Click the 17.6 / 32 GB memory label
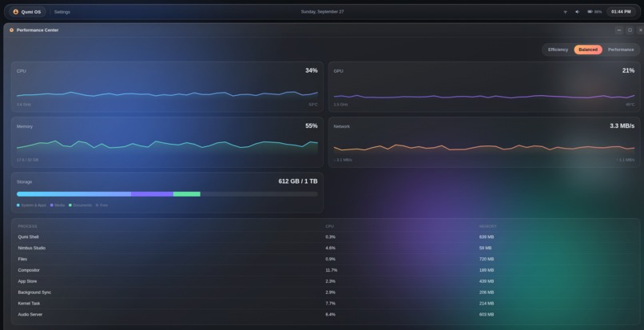Image resolution: width=644 pixels, height=330 pixels. tap(27, 160)
